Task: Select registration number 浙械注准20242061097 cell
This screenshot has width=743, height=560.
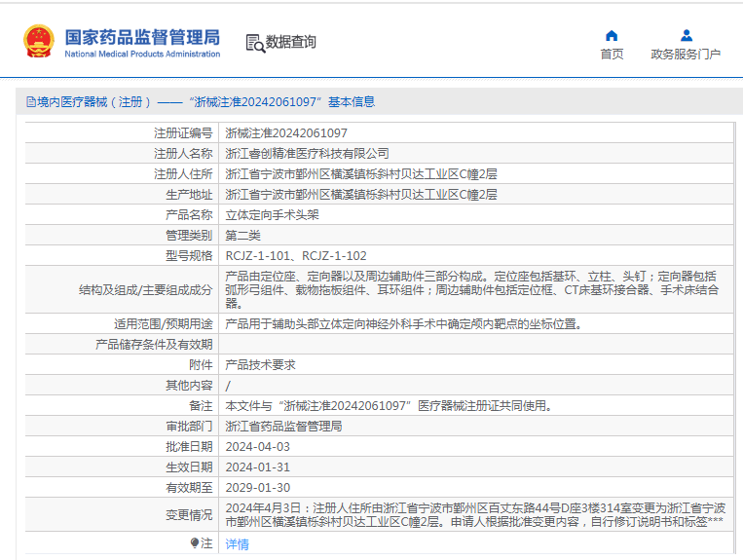Action: [x=286, y=133]
